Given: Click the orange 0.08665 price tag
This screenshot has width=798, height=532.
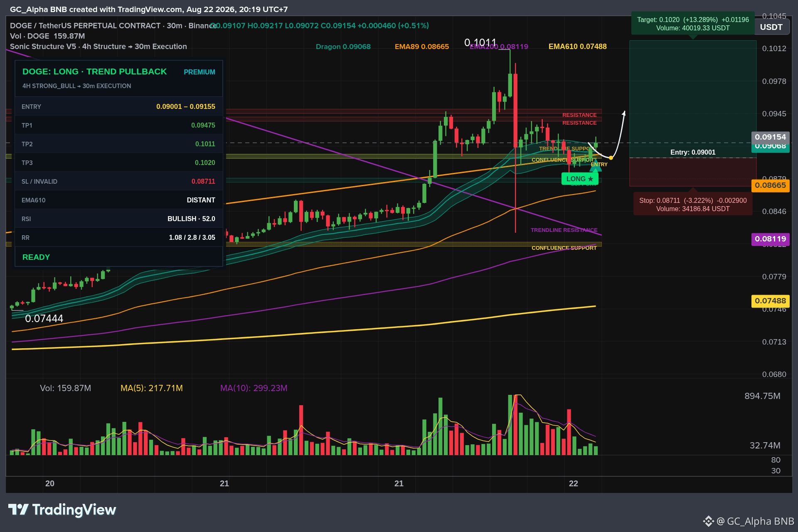Looking at the screenshot, I should pyautogui.click(x=771, y=185).
